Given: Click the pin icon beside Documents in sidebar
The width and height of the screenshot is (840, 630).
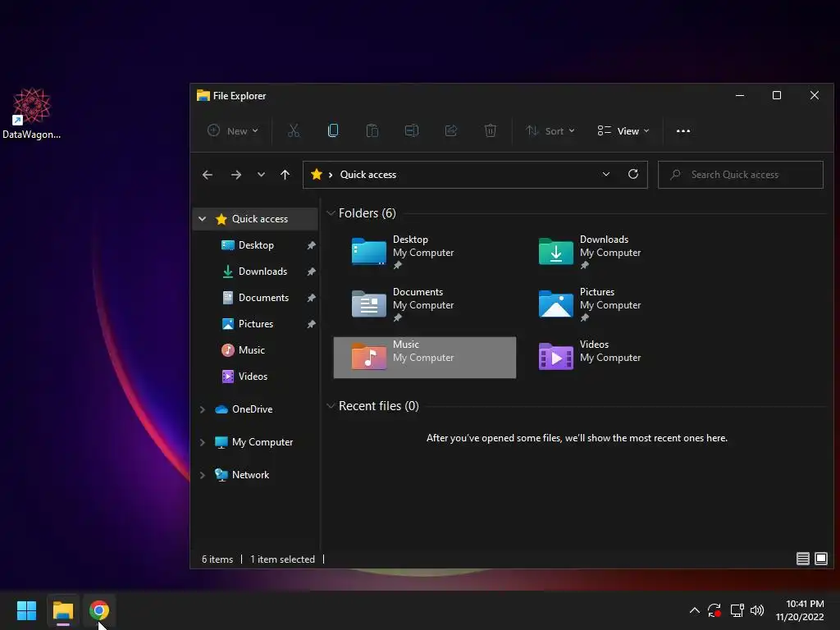Looking at the screenshot, I should point(311,298).
